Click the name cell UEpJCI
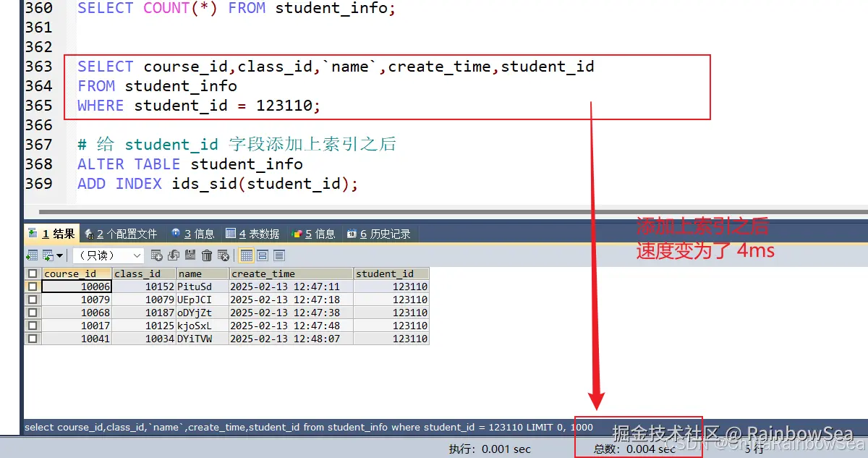Screen dimensions: 868x458 tap(203, 300)
